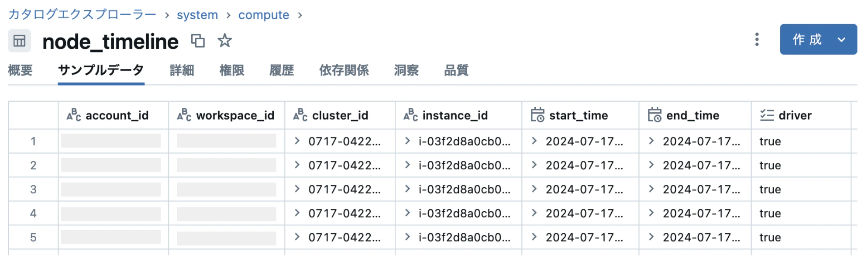Viewport: 868px width, 262px height.
Task: Expand start_time value in row 1
Action: 534,141
